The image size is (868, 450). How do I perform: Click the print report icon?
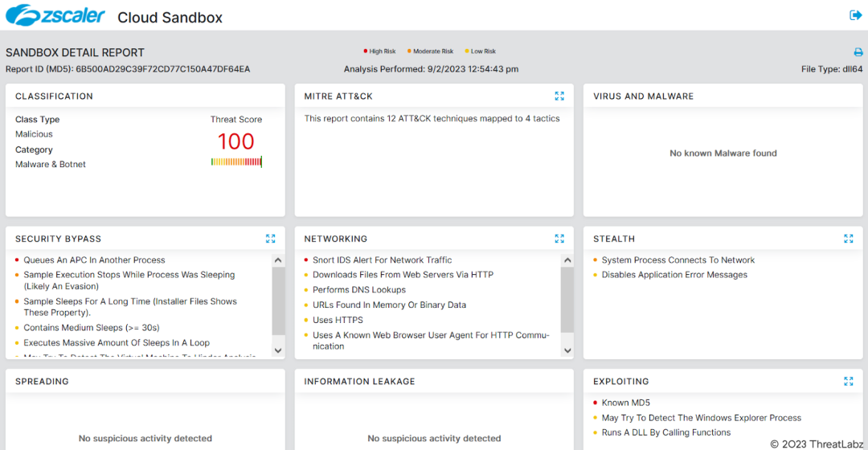pyautogui.click(x=858, y=52)
